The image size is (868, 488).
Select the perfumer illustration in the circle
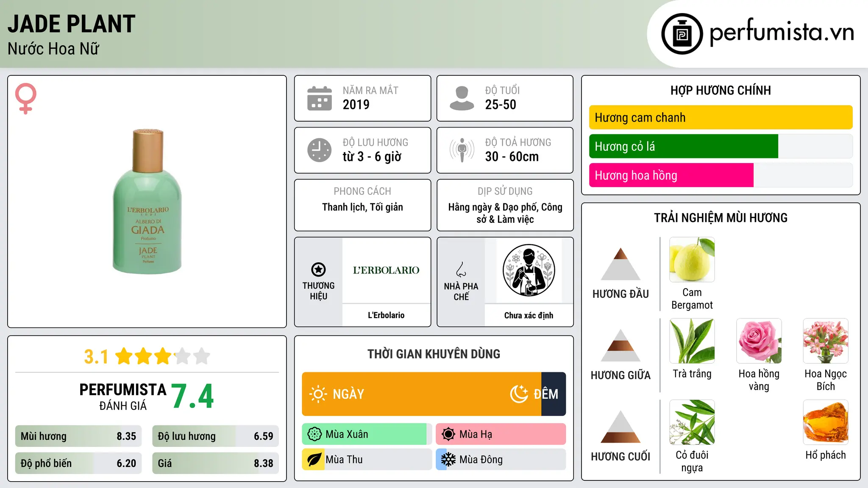point(529,270)
